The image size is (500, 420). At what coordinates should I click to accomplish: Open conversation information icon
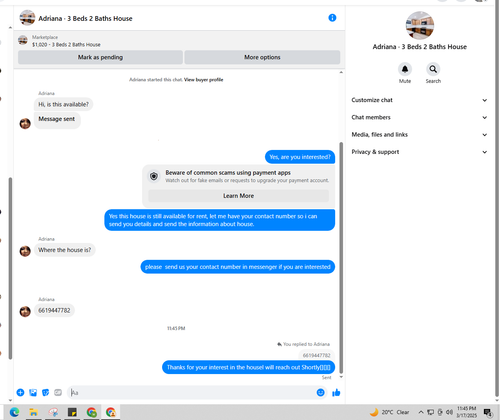coord(332,18)
